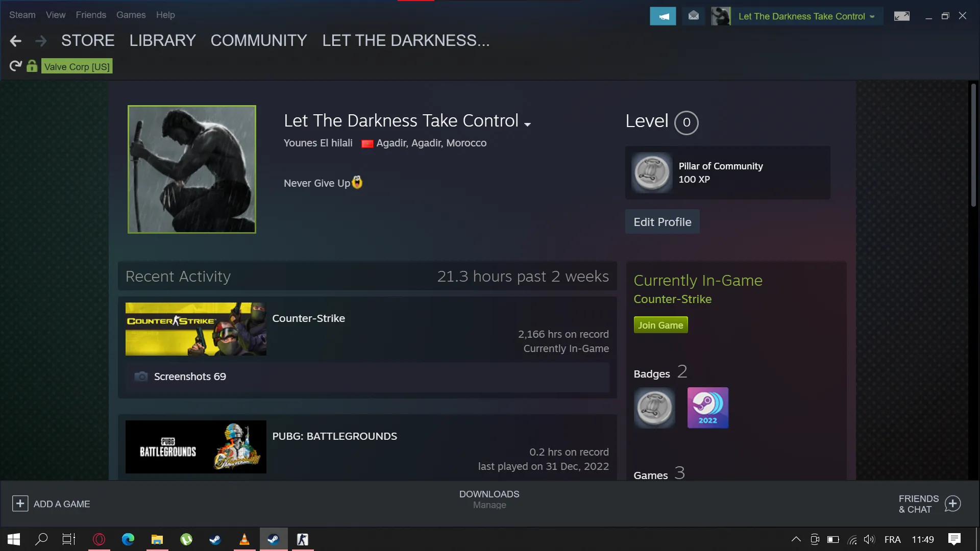This screenshot has height=551, width=980.
Task: Open Counter-Strike title in Recent Activity
Action: tap(309, 318)
